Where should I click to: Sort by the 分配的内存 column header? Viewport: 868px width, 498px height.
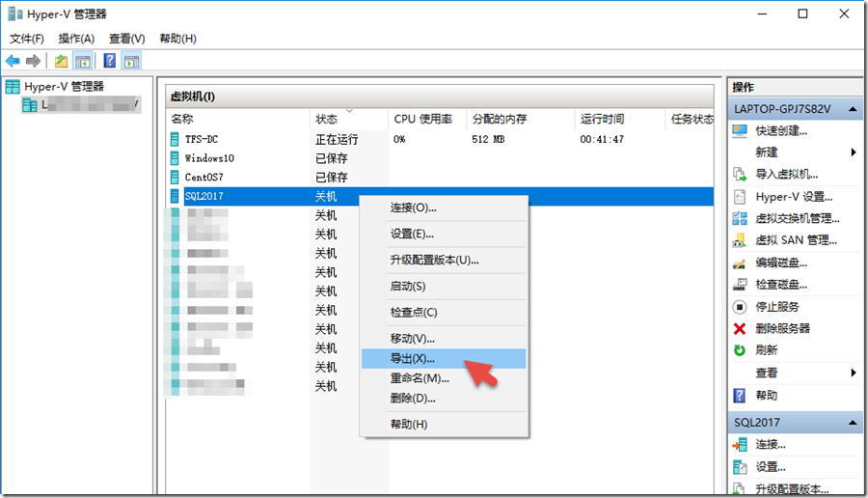(x=521, y=119)
